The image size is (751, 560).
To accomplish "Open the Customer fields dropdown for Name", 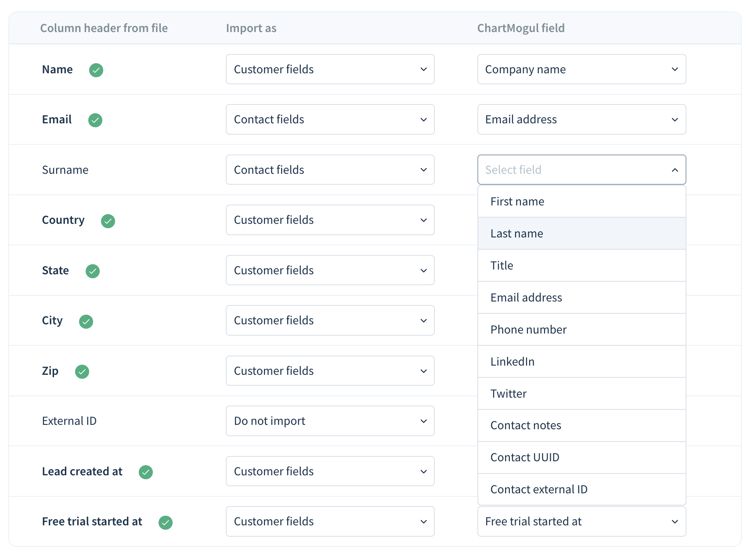I will [329, 69].
